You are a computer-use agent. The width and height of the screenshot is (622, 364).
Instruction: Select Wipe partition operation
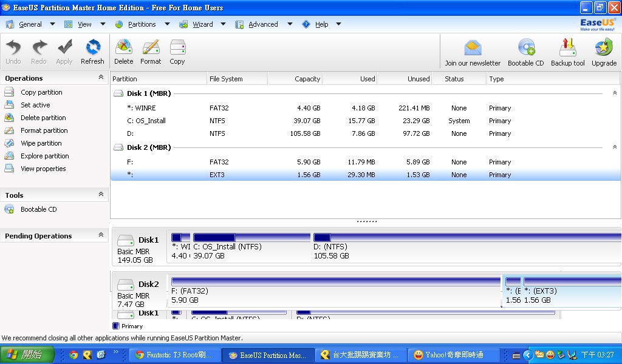click(x=41, y=143)
